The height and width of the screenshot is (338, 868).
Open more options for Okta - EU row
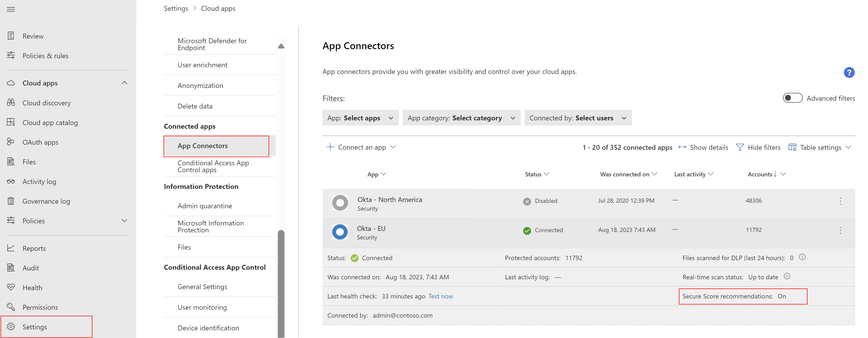click(x=840, y=230)
